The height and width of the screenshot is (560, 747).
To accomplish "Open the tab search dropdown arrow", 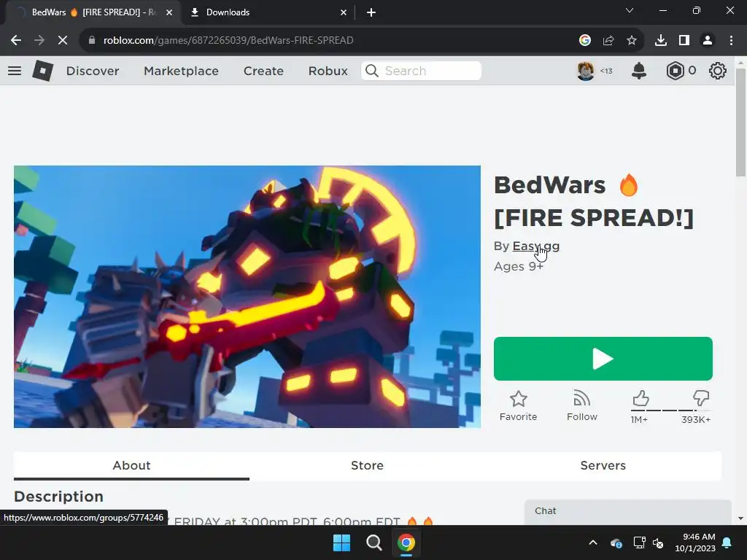I will coord(630,10).
